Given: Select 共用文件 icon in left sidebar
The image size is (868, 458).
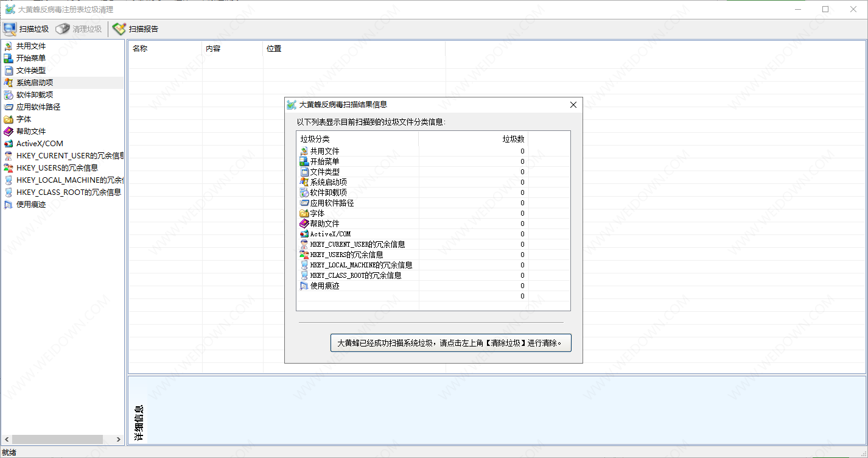Looking at the screenshot, I should pyautogui.click(x=8, y=46).
